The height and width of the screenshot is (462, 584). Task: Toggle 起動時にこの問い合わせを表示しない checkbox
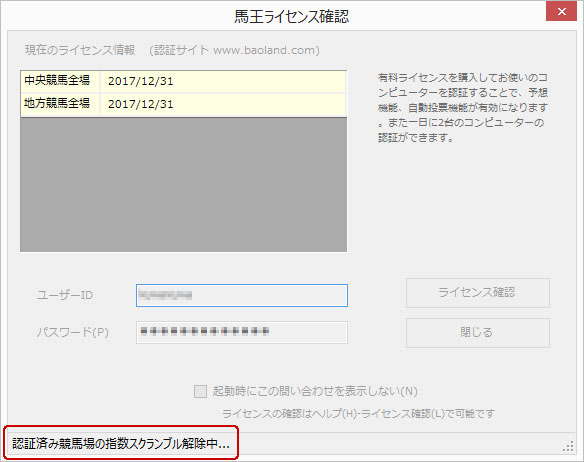[x=200, y=391]
